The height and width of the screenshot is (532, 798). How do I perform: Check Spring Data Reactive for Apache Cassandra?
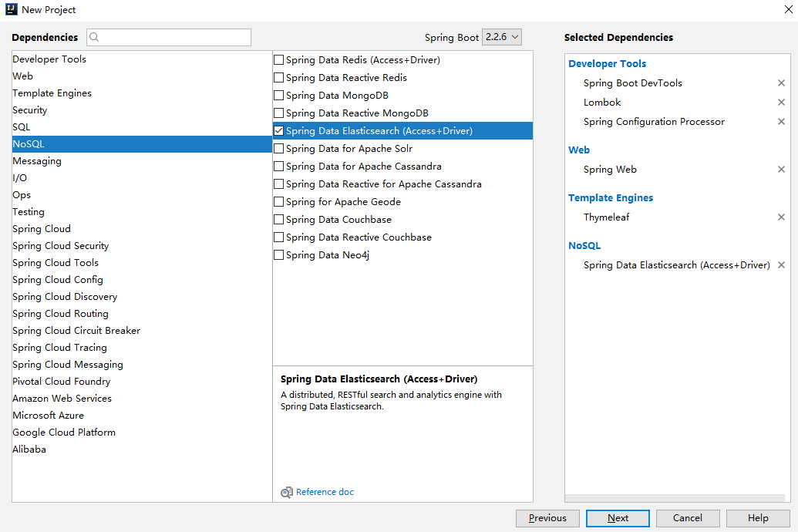[x=279, y=184]
